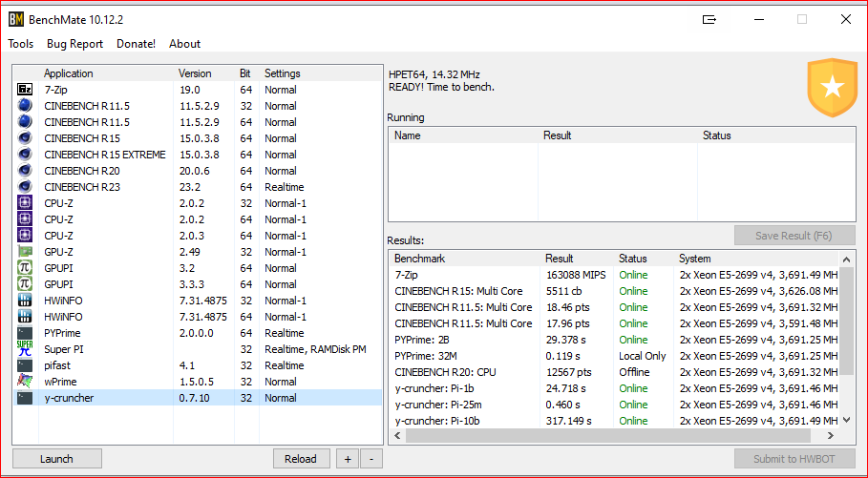Click the System column header in Results
868x478 pixels.
point(756,259)
